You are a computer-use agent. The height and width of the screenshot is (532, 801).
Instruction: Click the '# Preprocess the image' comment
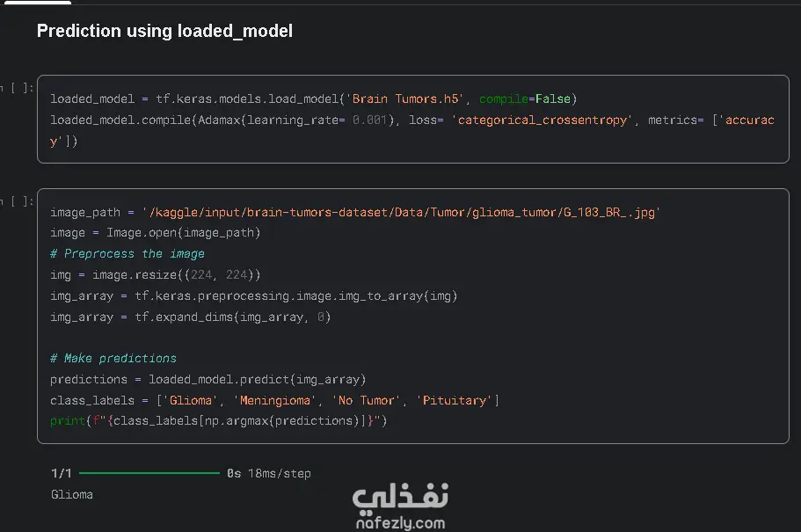click(127, 254)
